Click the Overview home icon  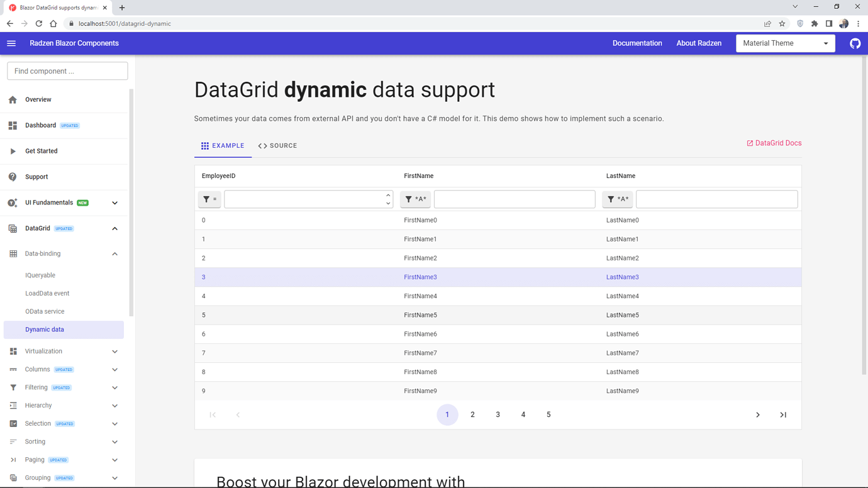coord(13,100)
